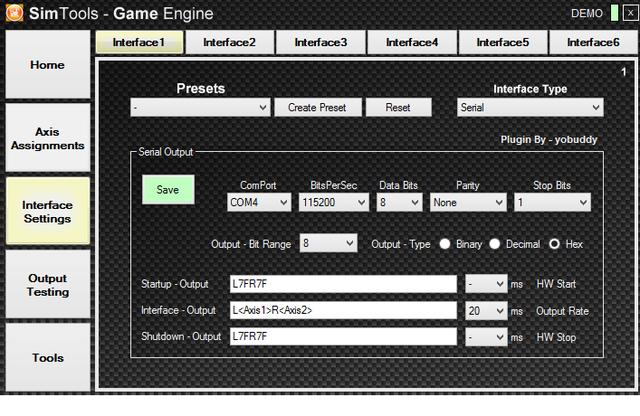Click the Reset button
Screen dimensions: 640x416
398,107
